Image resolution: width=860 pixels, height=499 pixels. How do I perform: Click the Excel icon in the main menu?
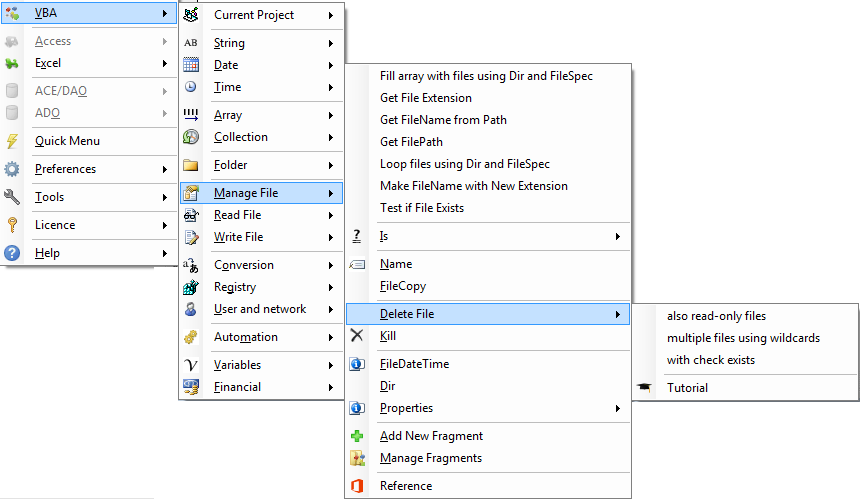[12, 63]
